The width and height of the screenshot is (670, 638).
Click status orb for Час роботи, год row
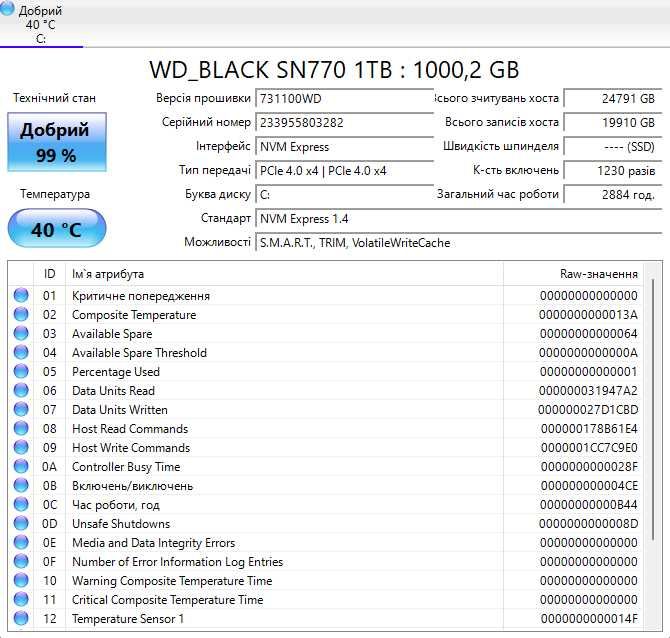21,505
